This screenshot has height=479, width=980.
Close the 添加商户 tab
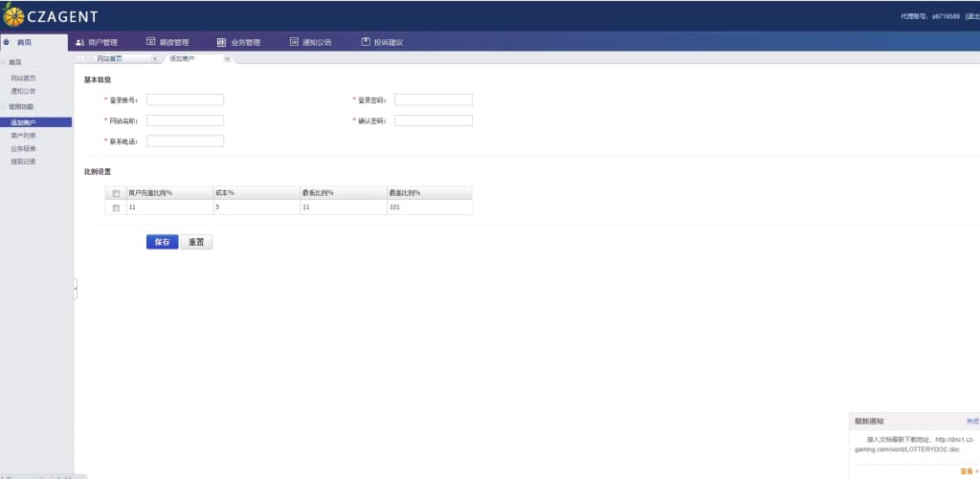227,59
